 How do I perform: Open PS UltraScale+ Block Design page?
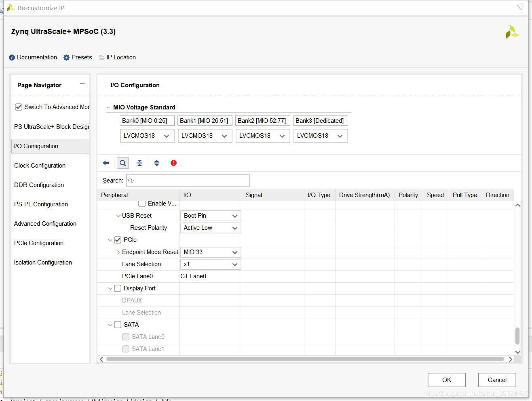(50, 127)
